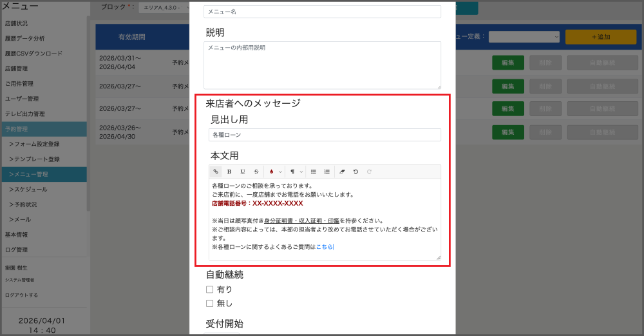Screen dimensions: 644x336
Task: Click the message body text editor area
Action: [325, 219]
